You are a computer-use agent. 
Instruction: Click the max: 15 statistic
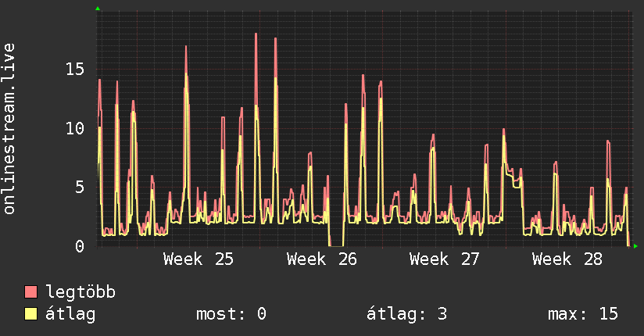pyautogui.click(x=583, y=314)
